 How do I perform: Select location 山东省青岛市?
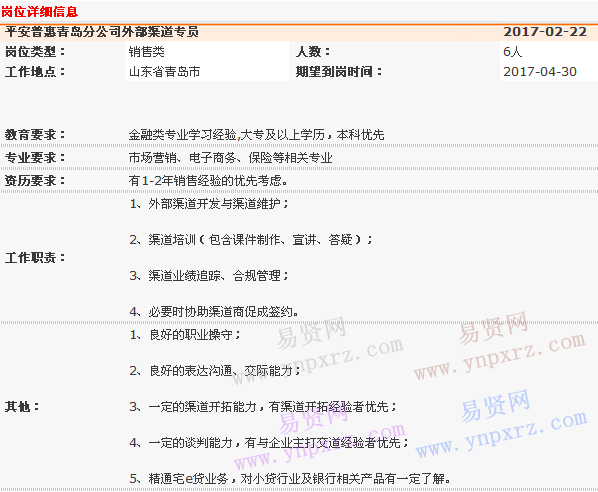pos(164,71)
